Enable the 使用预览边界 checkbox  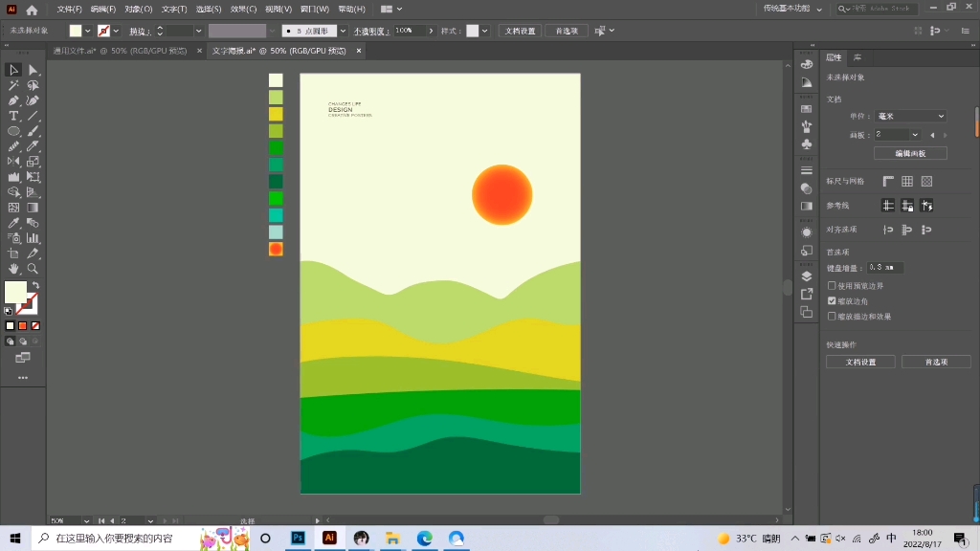coord(832,285)
